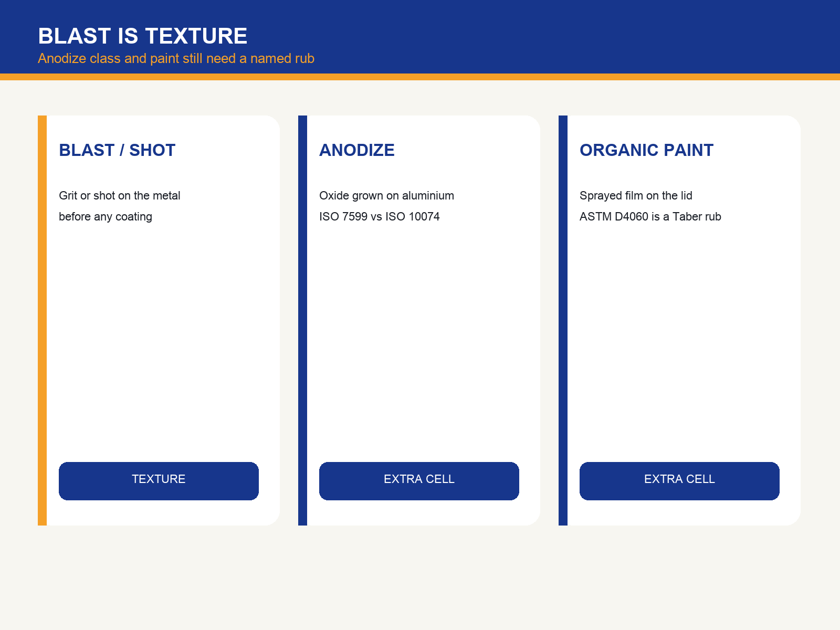Click the orange accent bar of Blast card
840x630 pixels.
tap(42, 320)
